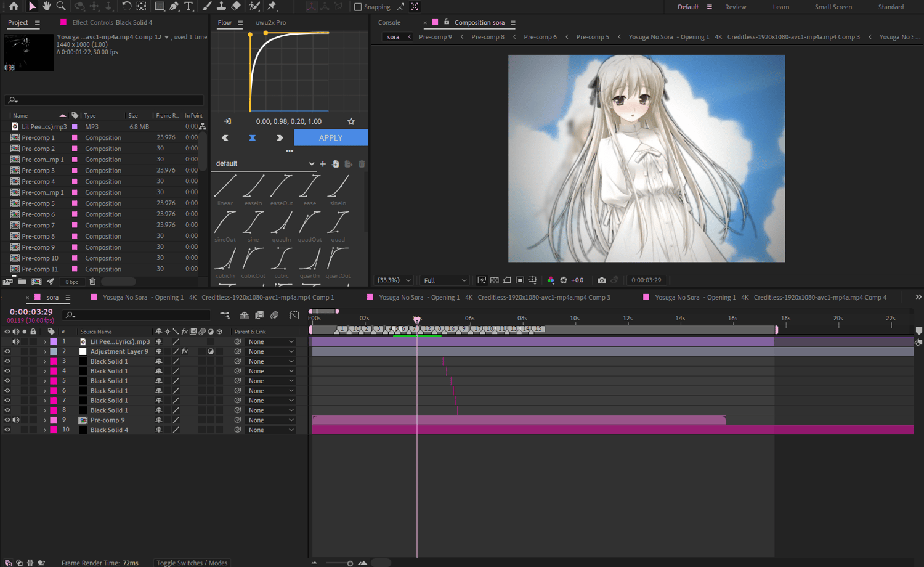Open the Show Channel color management icon
Image resolution: width=924 pixels, height=567 pixels.
(x=551, y=280)
